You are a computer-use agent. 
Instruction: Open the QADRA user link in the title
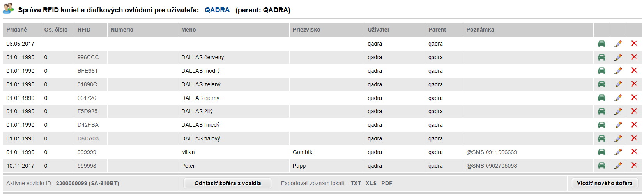(x=217, y=10)
